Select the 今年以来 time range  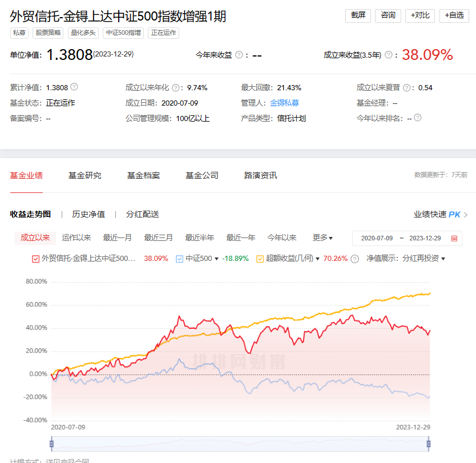(x=282, y=237)
